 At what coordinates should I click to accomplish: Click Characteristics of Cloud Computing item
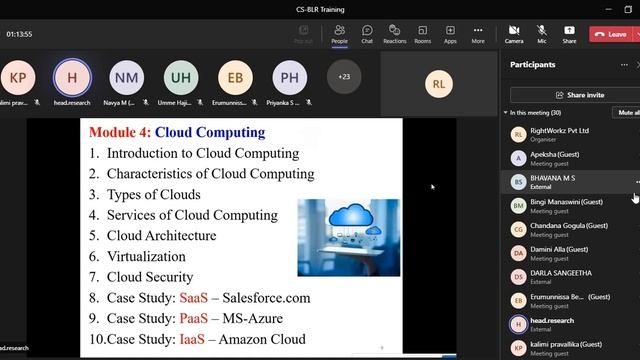coord(202,174)
